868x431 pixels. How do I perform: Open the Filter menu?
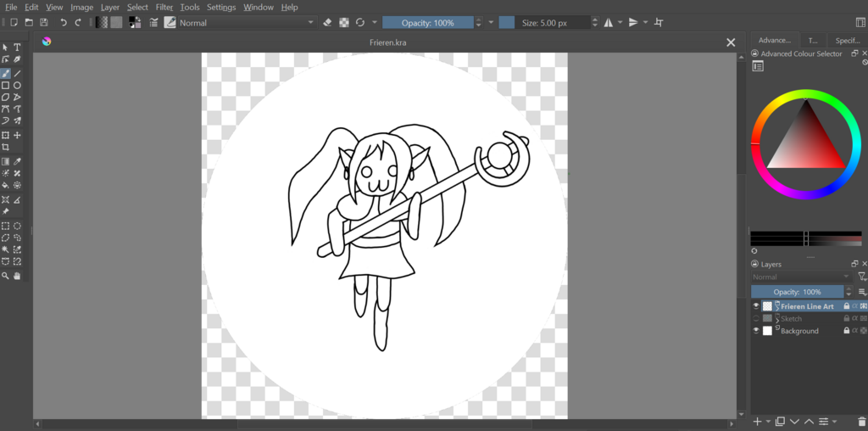click(x=164, y=7)
